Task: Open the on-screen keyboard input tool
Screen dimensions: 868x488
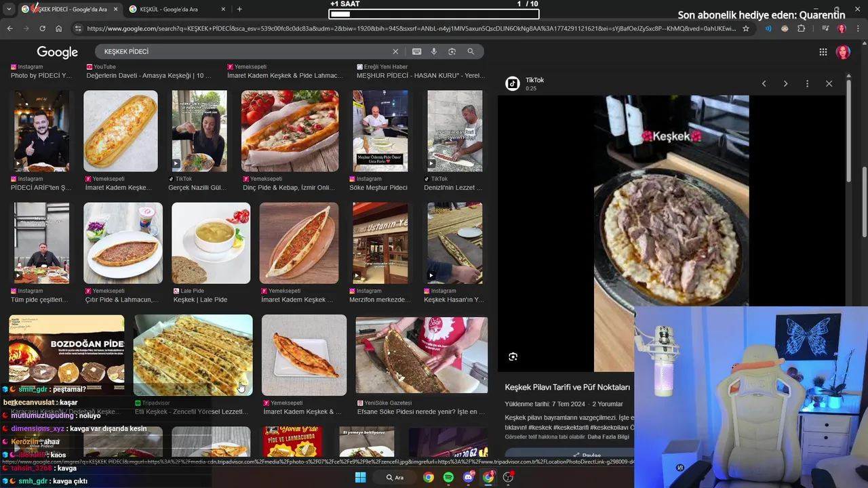Action: pyautogui.click(x=416, y=52)
